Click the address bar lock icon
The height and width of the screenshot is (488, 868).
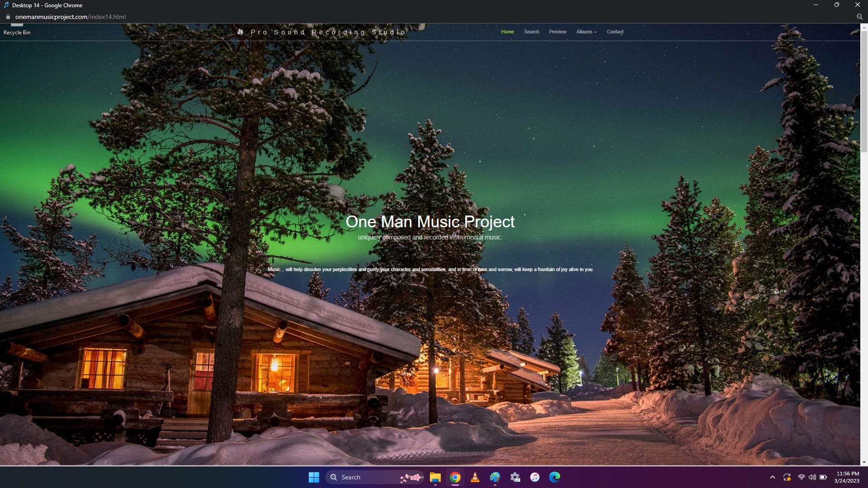8,17
